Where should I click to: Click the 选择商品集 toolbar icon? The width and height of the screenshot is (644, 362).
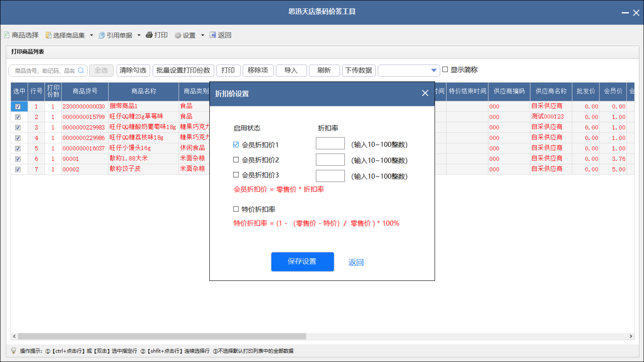pos(48,35)
